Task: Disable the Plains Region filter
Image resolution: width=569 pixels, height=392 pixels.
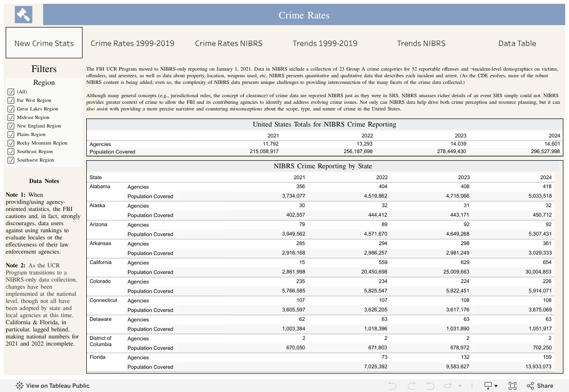Action: (11, 135)
